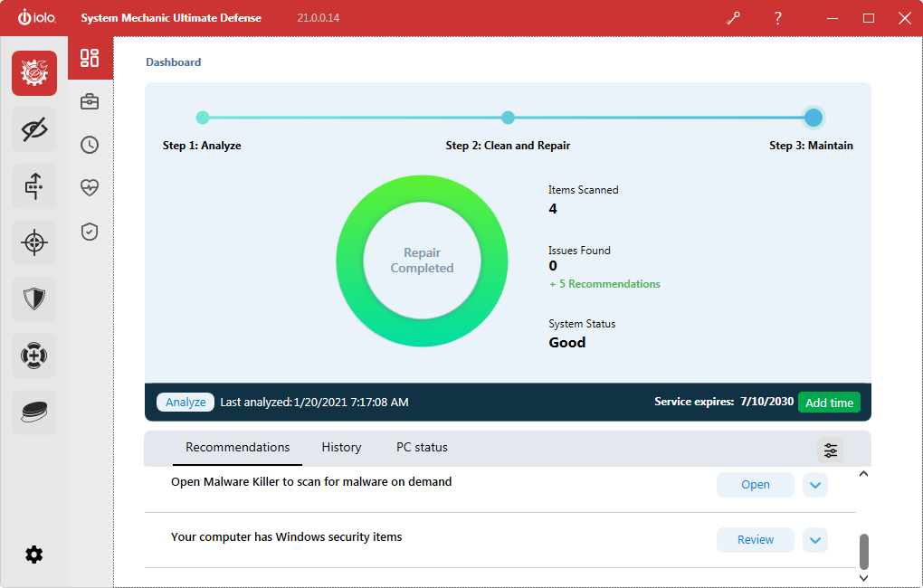The width and height of the screenshot is (923, 588).
Task: Click the System Status Good value
Action: (x=566, y=343)
